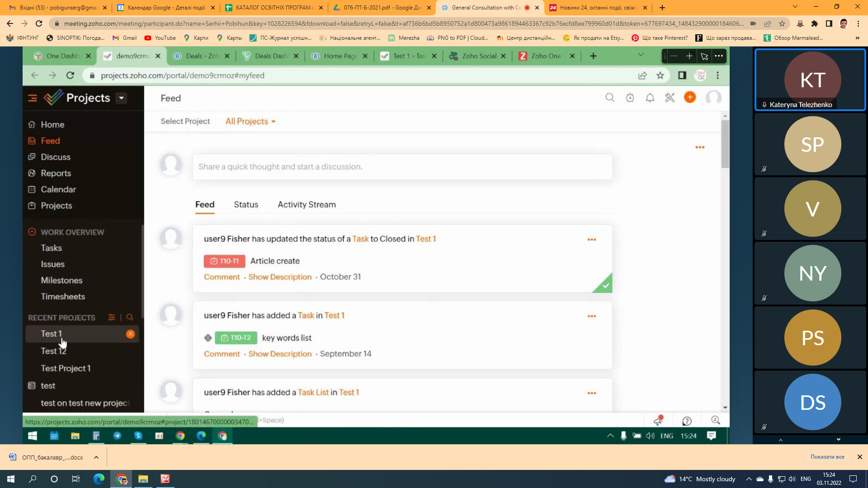Click the recent projects search icon
Viewport: 868px width, 488px height.
pyautogui.click(x=130, y=317)
